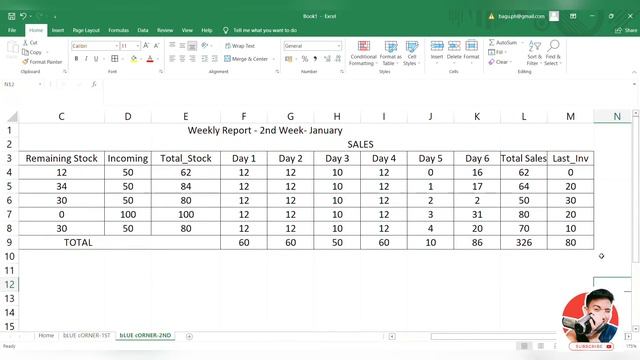Switch to the Formulas tab
The width and height of the screenshot is (640, 360).
(118, 30)
